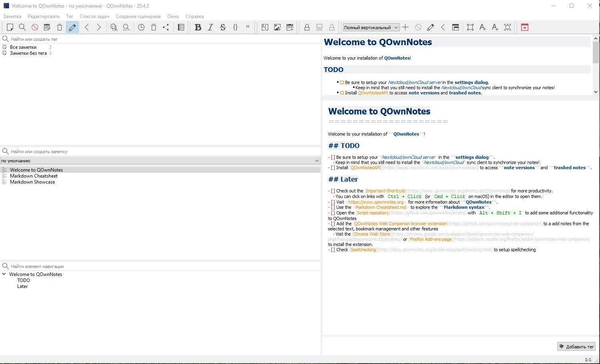This screenshot has height=364, width=600.
Task: Open the Тег menu
Action: 70,16
